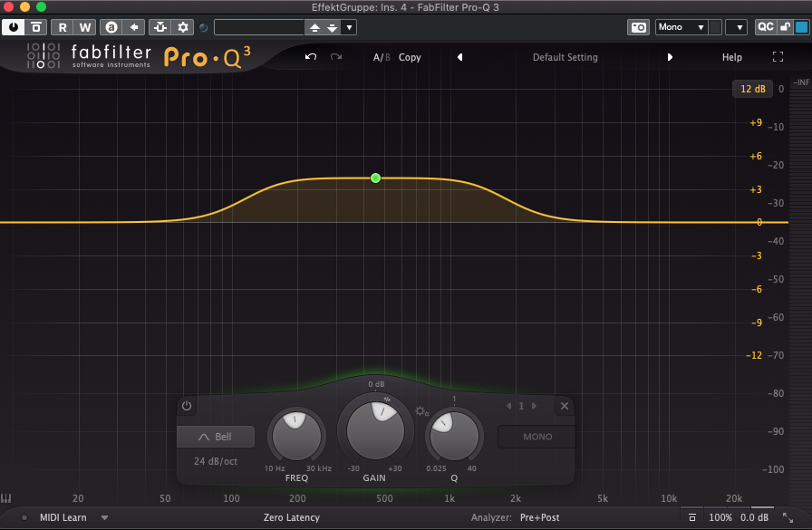Click the Undo arrow in Pro-Q 3
Screen dimensions: 812x530
[x=311, y=56]
